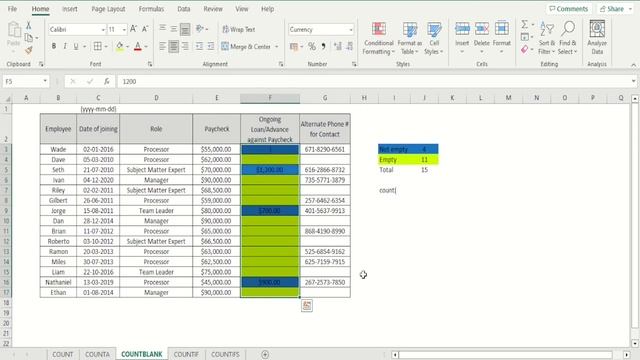640x360 pixels.
Task: Click Merge & Center button
Action: coord(246,47)
